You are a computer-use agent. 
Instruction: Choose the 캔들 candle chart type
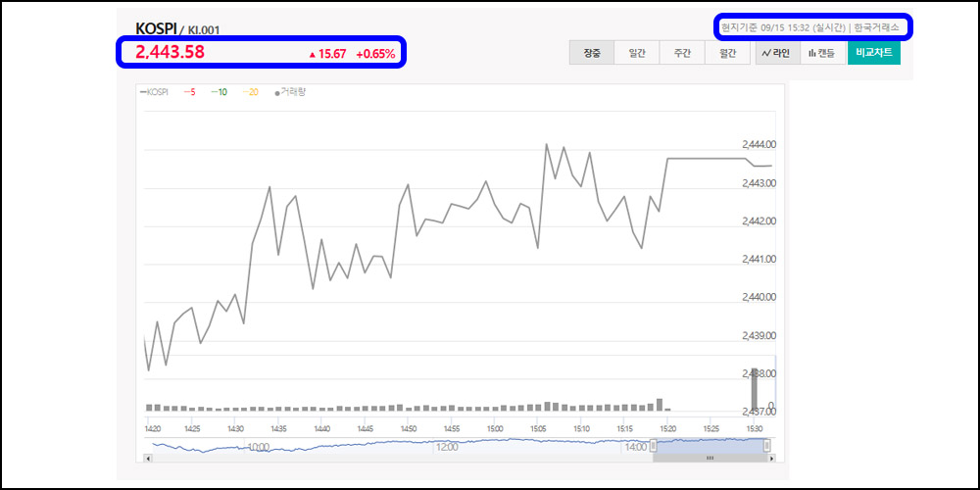pos(822,53)
